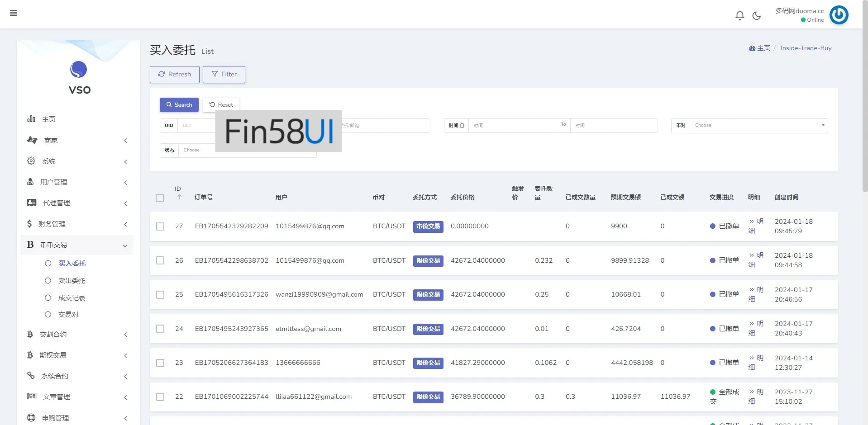Image resolution: width=868 pixels, height=425 pixels.
Task: Click the blue Search button
Action: (x=179, y=105)
